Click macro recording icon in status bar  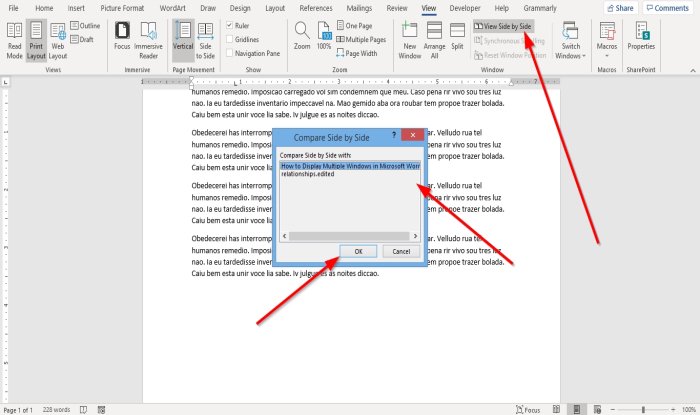pyautogui.click(x=102, y=410)
